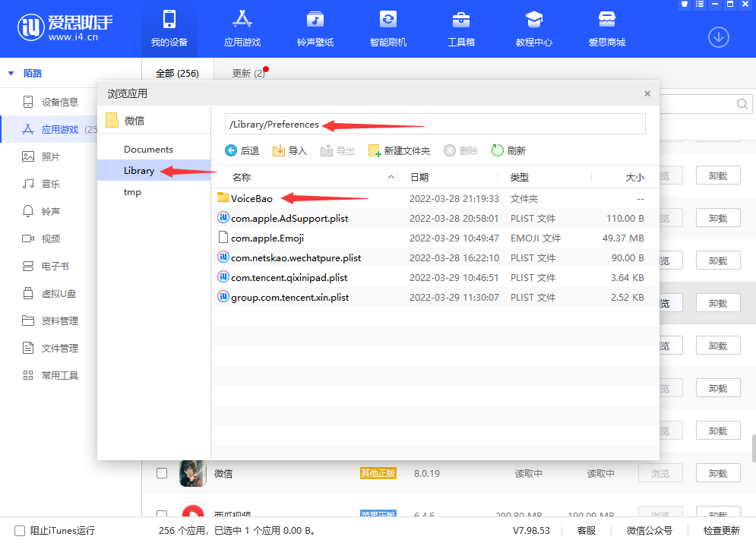This screenshot has width=756, height=543.
Task: Open 虚拟U盘 in the sidebar
Action: [49, 293]
